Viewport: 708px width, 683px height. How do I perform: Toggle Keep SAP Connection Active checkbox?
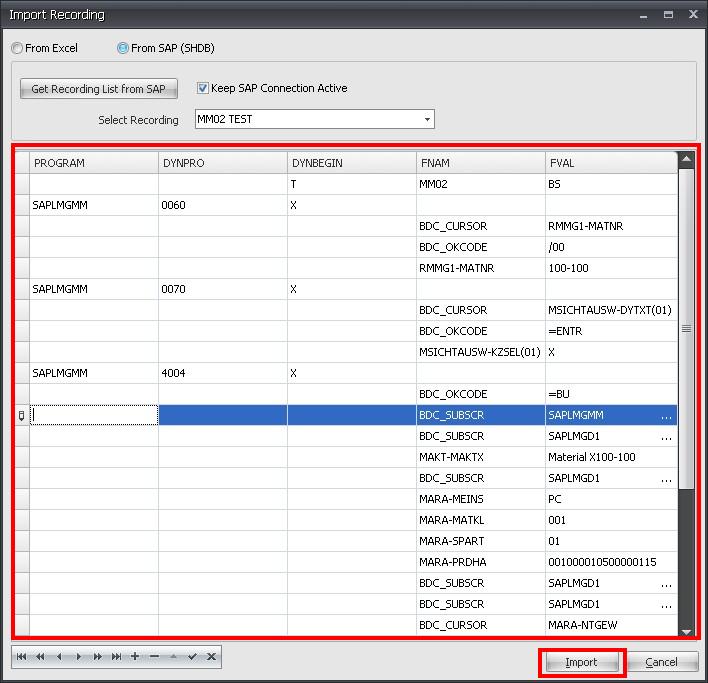(203, 88)
